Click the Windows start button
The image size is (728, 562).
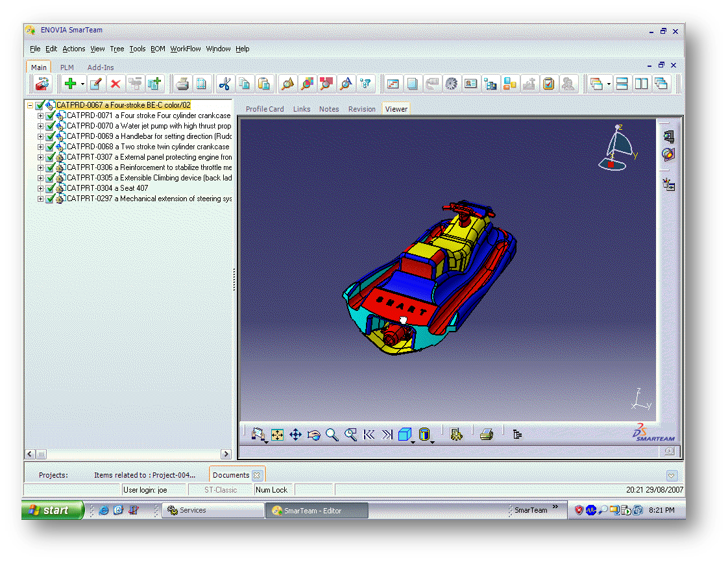point(53,510)
